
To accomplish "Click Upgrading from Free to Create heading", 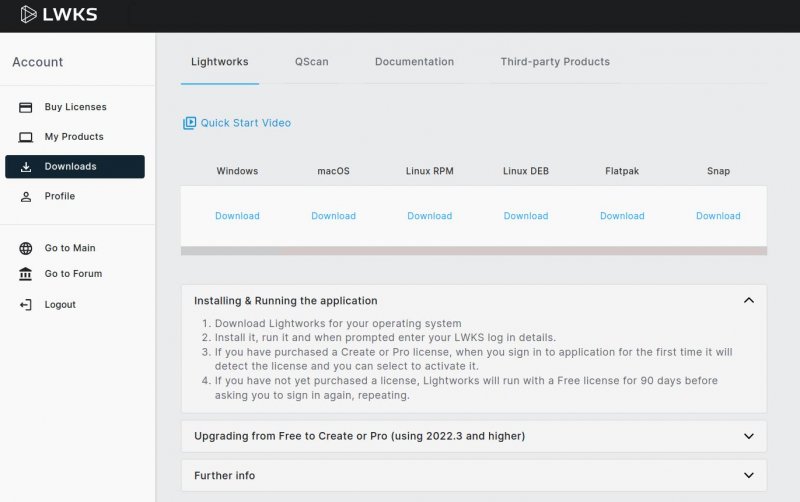I will click(360, 436).
